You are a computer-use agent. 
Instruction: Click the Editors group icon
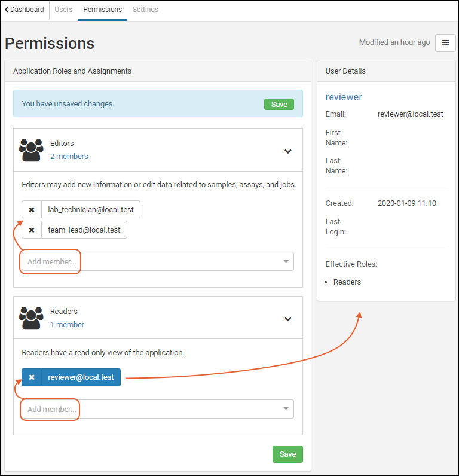(32, 150)
